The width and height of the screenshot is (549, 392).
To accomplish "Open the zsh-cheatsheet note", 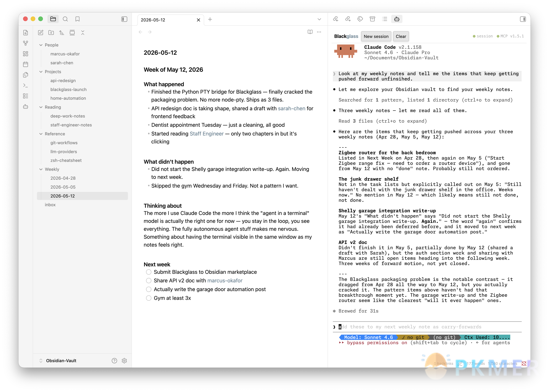I will (66, 161).
